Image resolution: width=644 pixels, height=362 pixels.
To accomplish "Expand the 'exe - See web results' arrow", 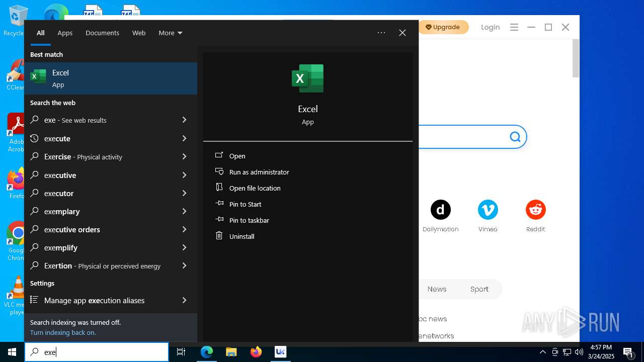I will point(184,120).
